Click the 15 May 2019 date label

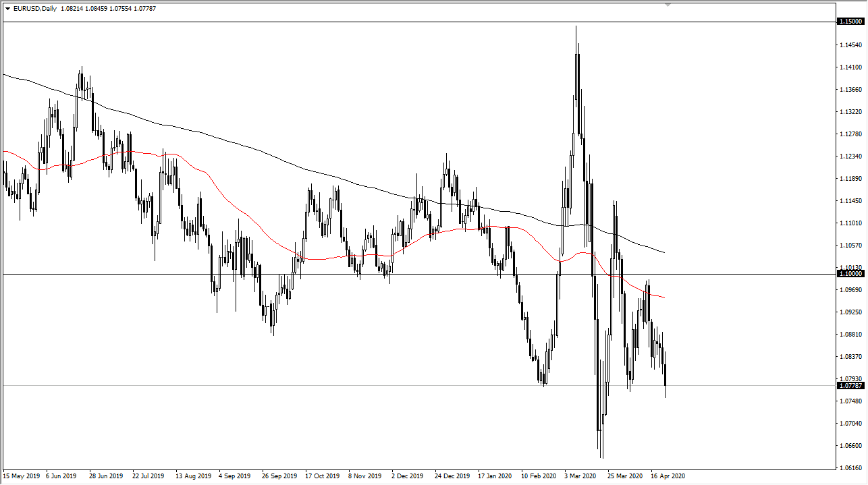click(x=22, y=476)
